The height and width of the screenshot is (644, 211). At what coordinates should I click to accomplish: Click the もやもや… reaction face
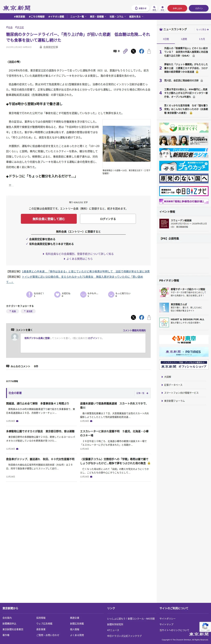coord(83,295)
